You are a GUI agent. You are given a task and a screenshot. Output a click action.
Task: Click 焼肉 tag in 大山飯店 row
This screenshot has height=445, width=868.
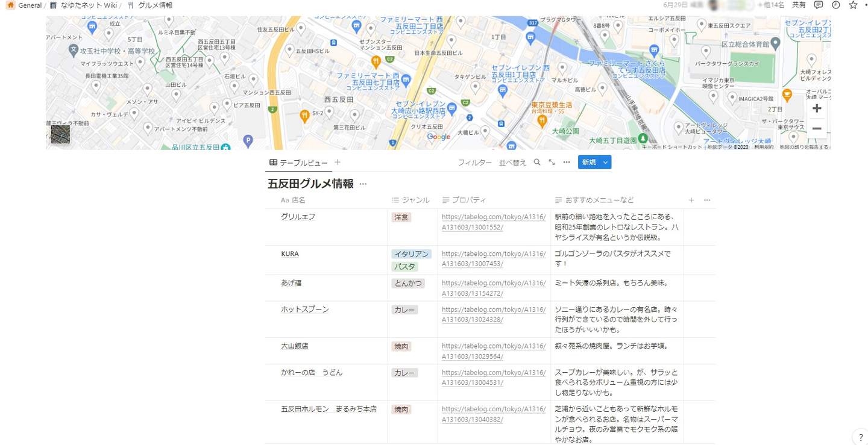[401, 346]
